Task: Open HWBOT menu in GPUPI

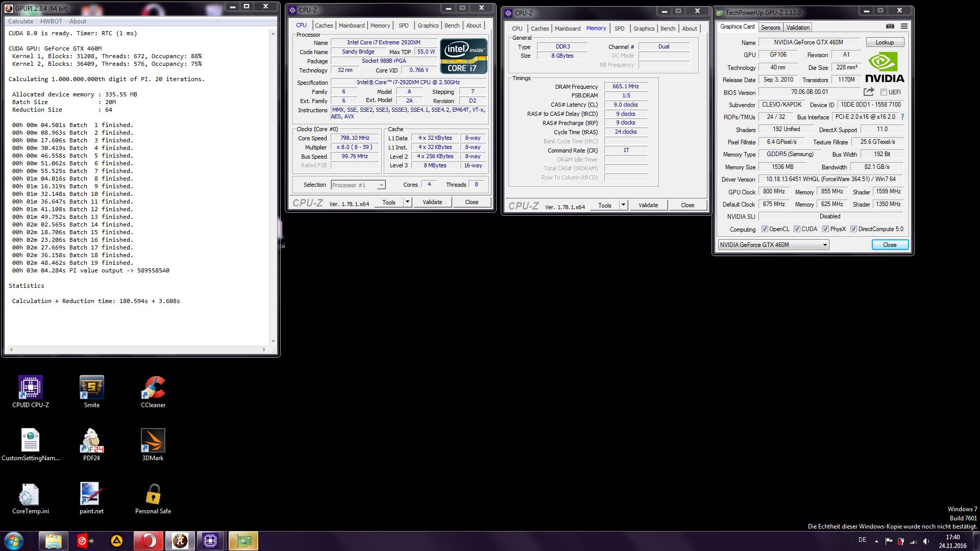Action: (x=51, y=21)
